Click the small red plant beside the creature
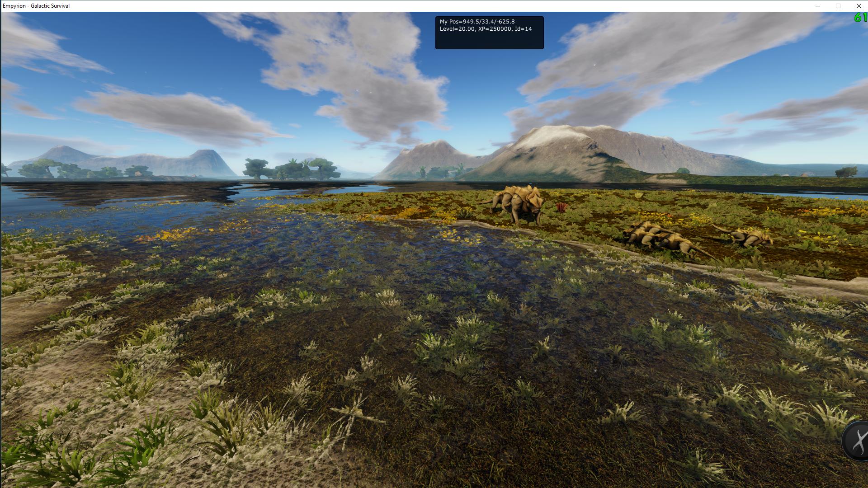This screenshot has width=868, height=488. pyautogui.click(x=561, y=207)
